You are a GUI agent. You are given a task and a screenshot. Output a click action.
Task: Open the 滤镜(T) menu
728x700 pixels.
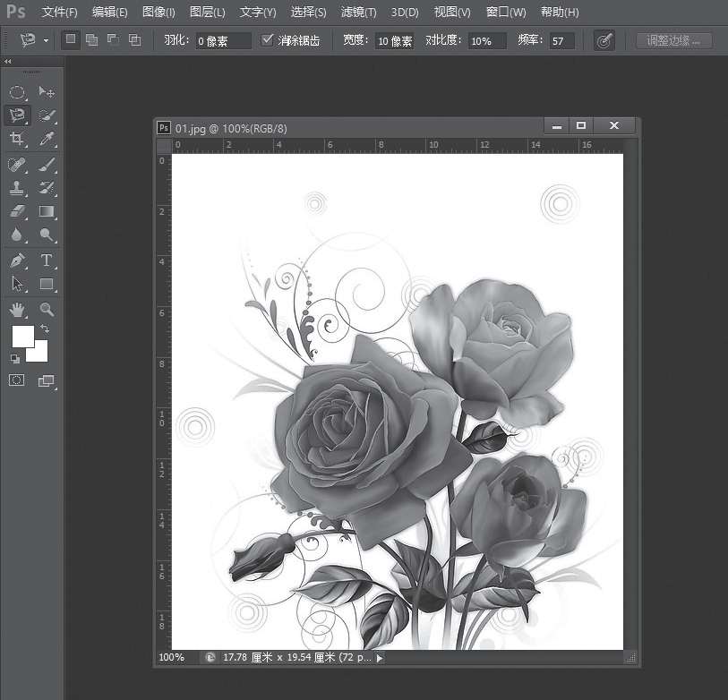[x=358, y=13]
